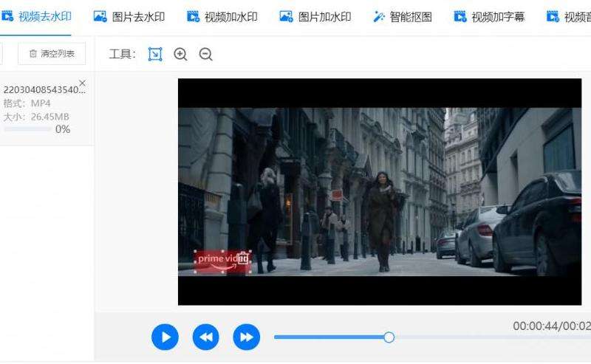Screen dimensions: 591x364
Task: Delete the watermark selection via trash icon
Action: point(242,258)
